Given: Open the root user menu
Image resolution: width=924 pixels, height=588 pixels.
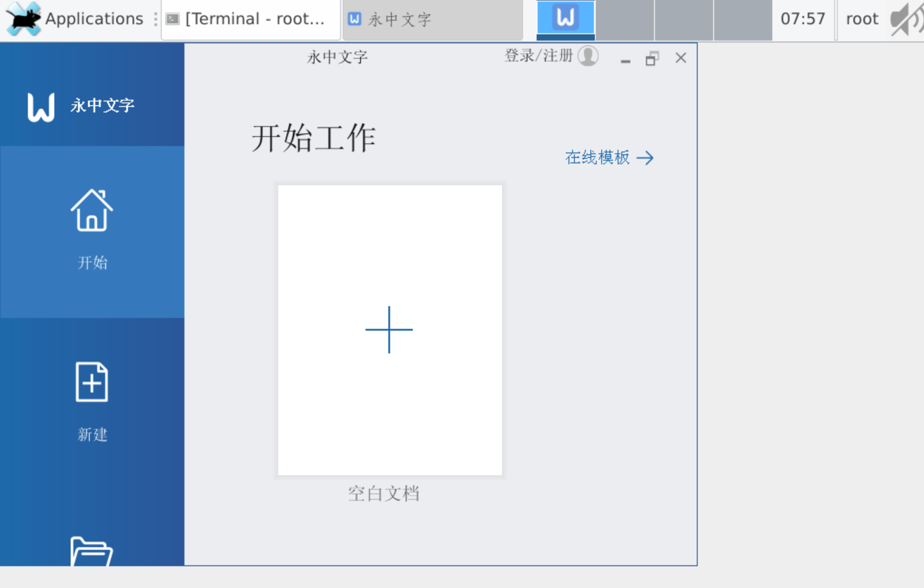Looking at the screenshot, I should point(862,19).
